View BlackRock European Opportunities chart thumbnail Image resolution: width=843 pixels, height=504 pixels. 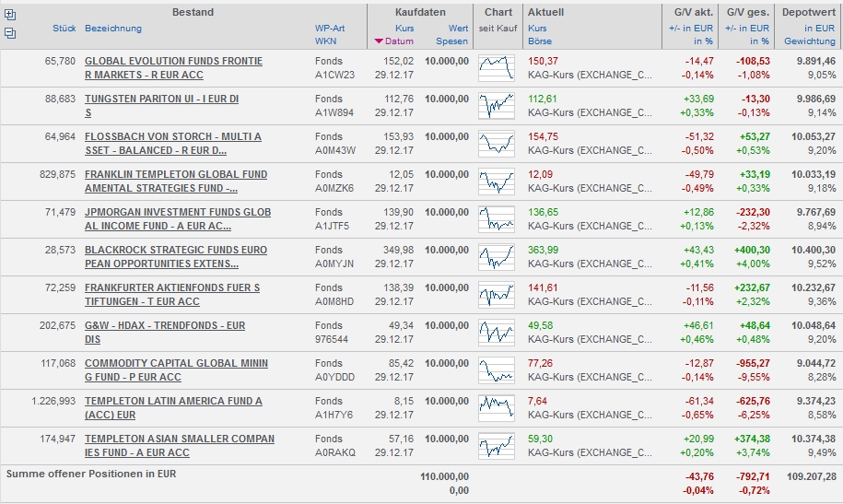coord(497,257)
